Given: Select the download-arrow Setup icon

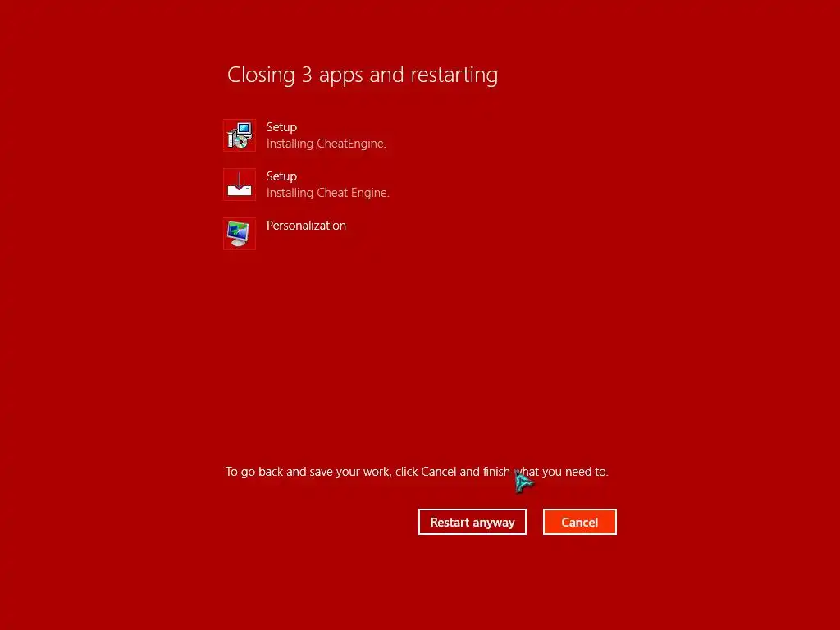Looking at the screenshot, I should 240,185.
